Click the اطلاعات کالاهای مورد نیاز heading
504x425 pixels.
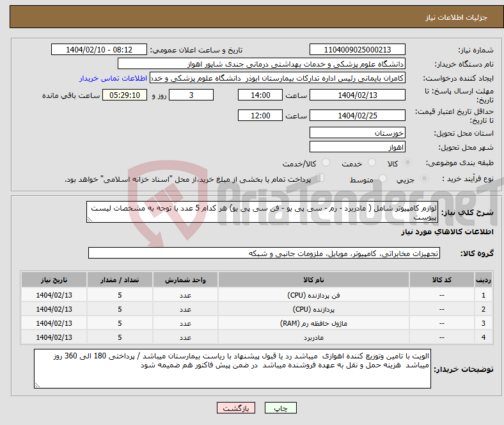pos(447,232)
